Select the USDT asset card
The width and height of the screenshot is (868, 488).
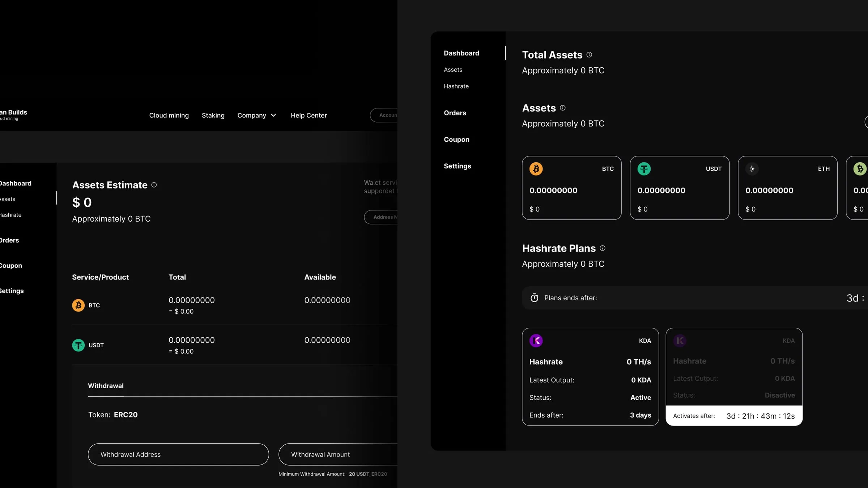tap(680, 188)
